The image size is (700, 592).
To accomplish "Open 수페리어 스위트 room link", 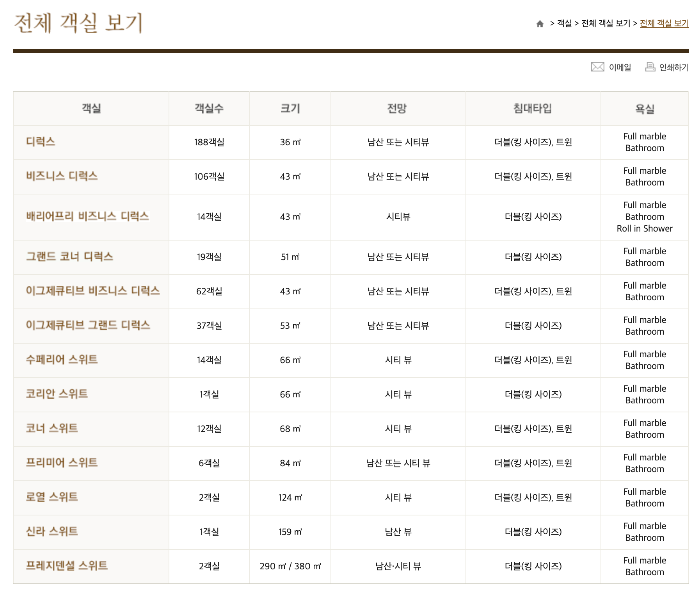I will pyautogui.click(x=62, y=359).
